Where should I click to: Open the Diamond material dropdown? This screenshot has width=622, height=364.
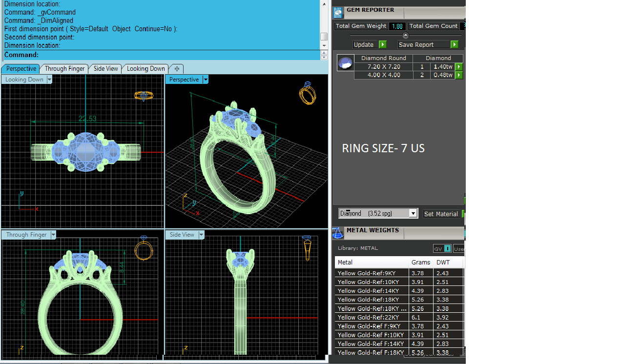coord(413,213)
